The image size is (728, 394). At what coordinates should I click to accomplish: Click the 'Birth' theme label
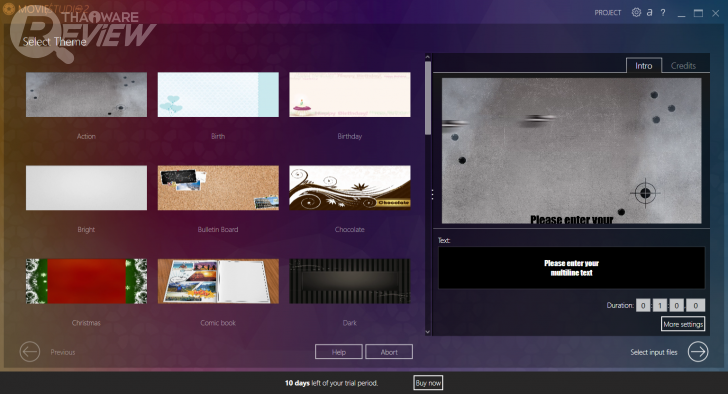tap(218, 136)
